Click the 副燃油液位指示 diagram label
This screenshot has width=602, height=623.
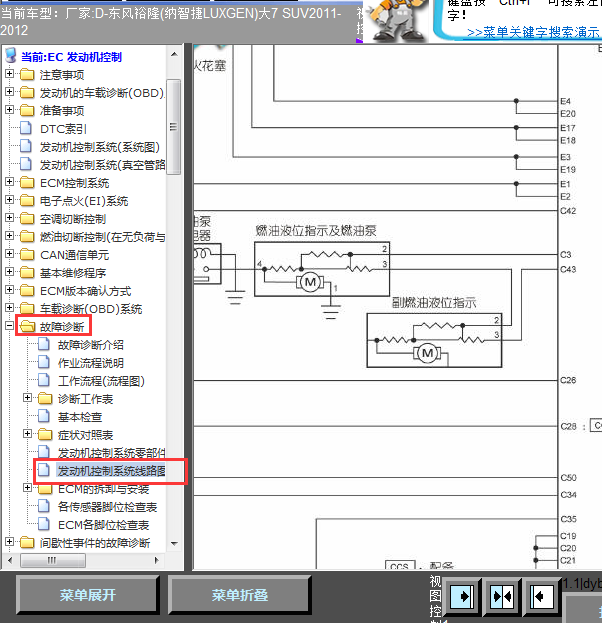pos(434,303)
